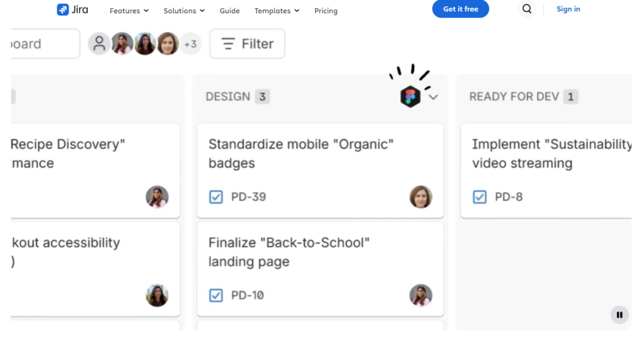The image size is (644, 341).
Task: Open the Pricing page
Action: pyautogui.click(x=326, y=11)
